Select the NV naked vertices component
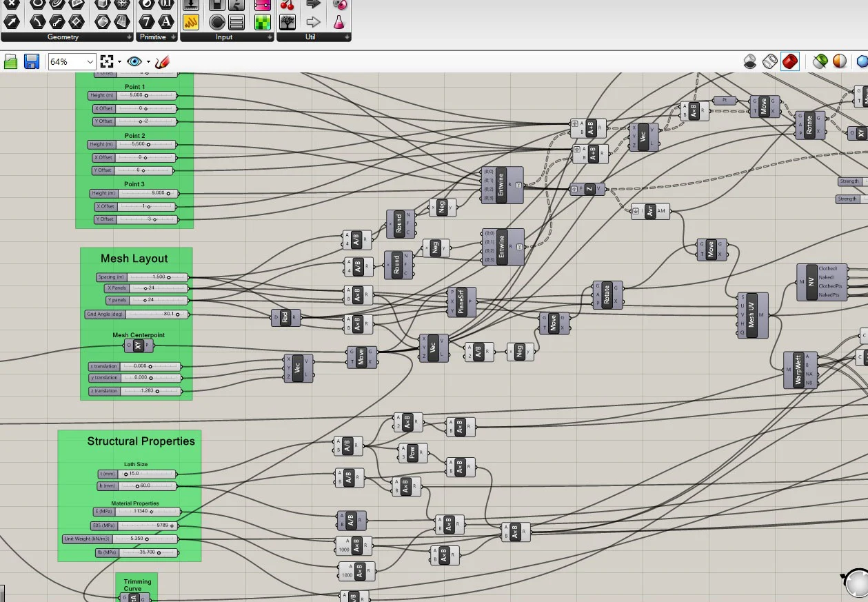Image resolution: width=868 pixels, height=602 pixels. (822, 282)
